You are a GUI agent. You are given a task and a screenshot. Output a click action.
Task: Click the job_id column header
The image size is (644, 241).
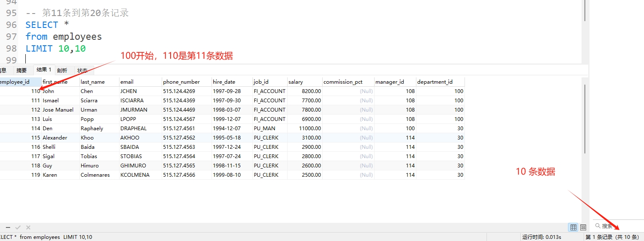click(x=269, y=82)
